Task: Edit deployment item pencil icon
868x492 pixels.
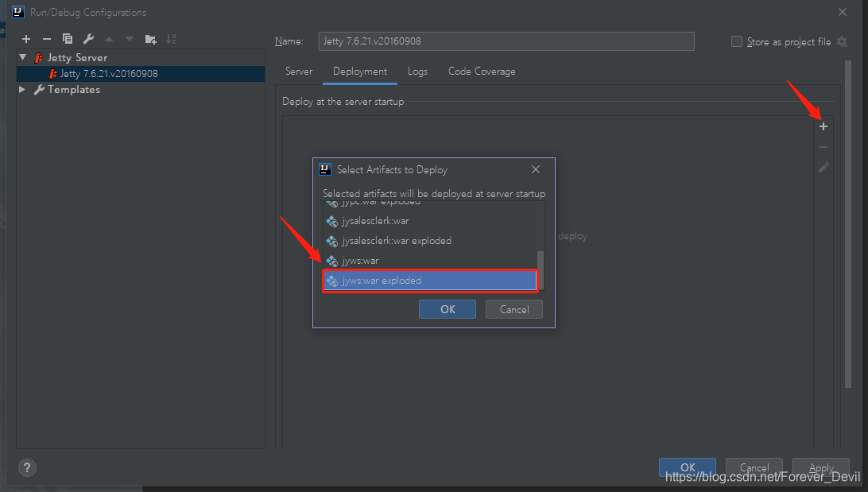Action: (823, 167)
